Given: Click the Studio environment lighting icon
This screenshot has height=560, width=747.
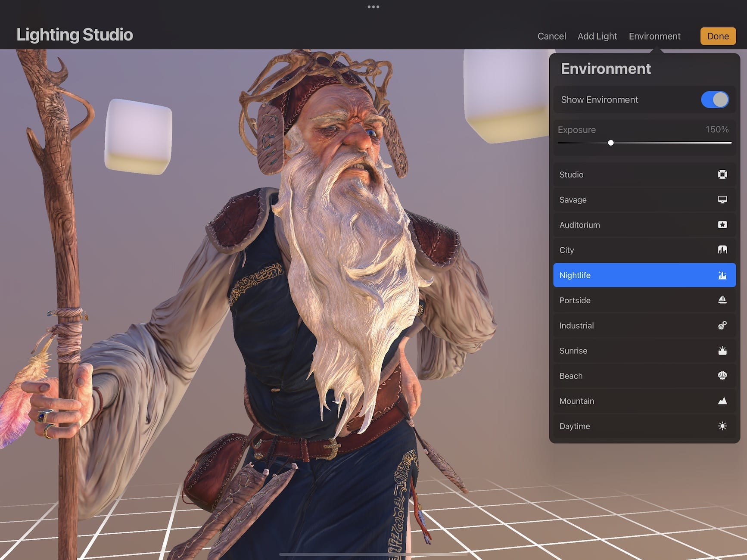Looking at the screenshot, I should [x=722, y=174].
